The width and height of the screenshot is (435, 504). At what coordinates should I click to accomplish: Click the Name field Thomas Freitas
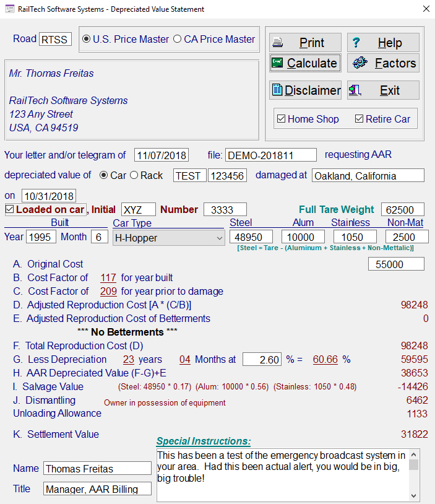[97, 468]
